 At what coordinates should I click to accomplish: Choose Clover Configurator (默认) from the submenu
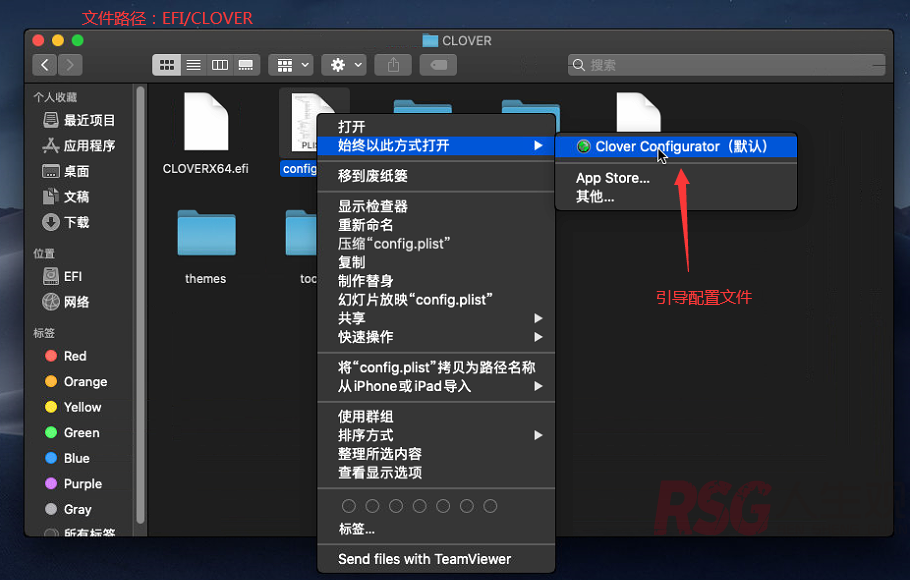click(x=676, y=146)
